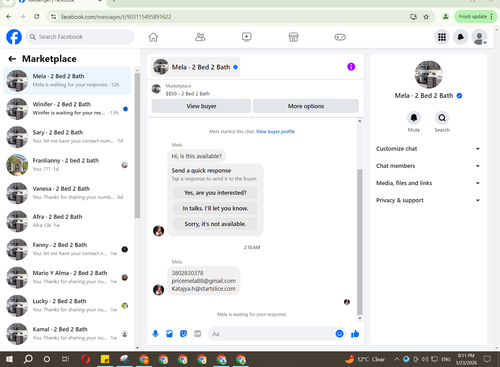Open the browser site information icon
This screenshot has height=367, width=500.
[x=53, y=17]
